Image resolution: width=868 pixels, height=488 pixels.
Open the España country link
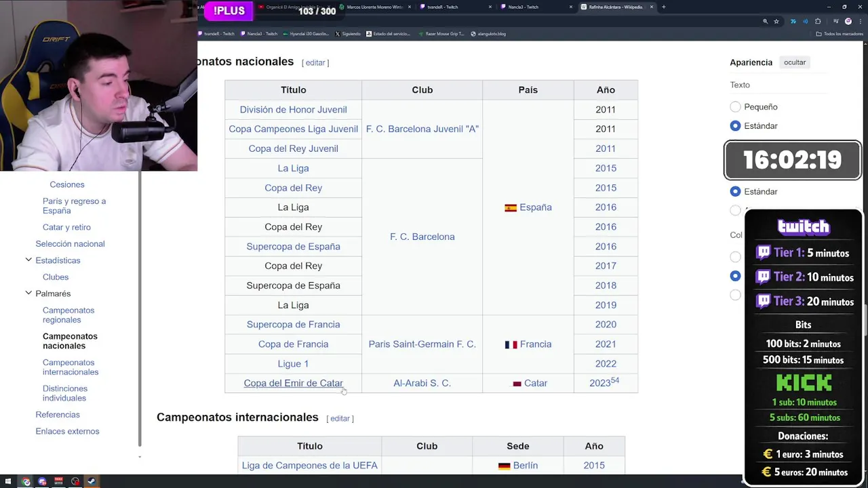tap(535, 207)
